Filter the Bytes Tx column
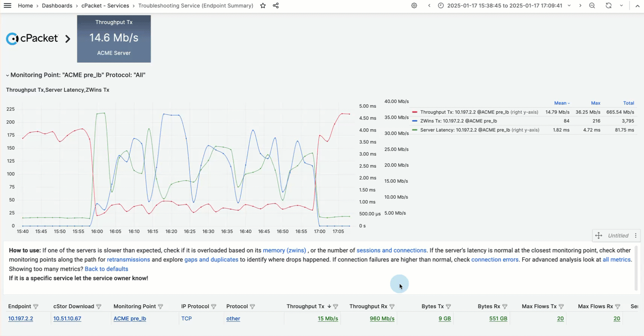Viewport: 644px width, 336px height. tap(448, 307)
